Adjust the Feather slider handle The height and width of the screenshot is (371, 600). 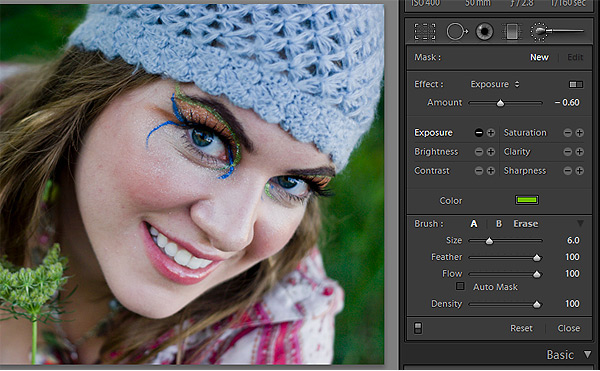537,257
